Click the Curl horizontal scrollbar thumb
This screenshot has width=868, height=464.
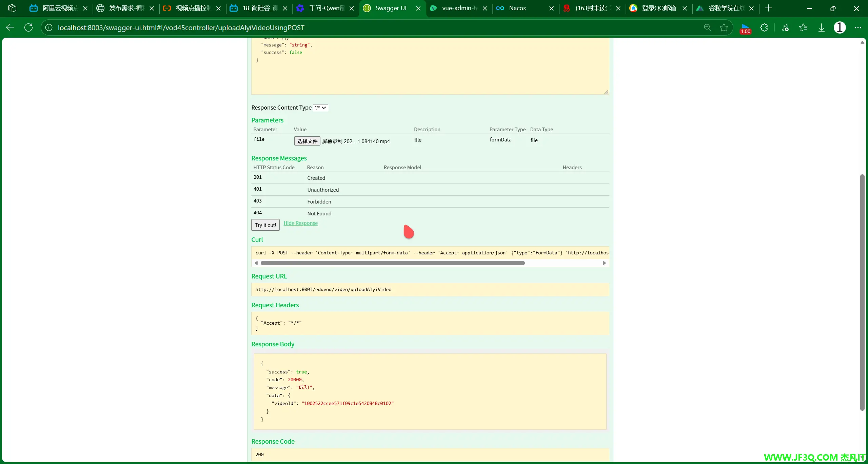pos(392,263)
